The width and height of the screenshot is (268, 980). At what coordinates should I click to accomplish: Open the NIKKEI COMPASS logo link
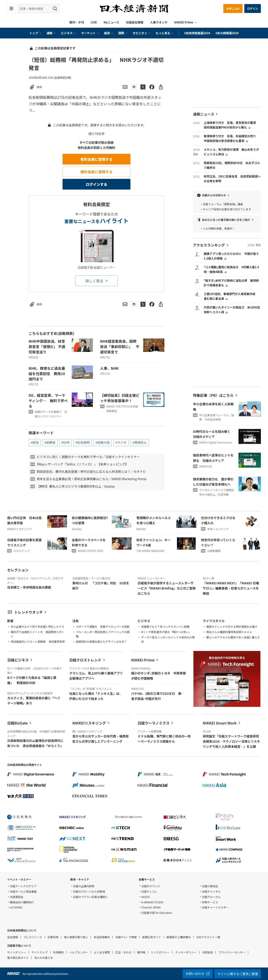coord(229,849)
